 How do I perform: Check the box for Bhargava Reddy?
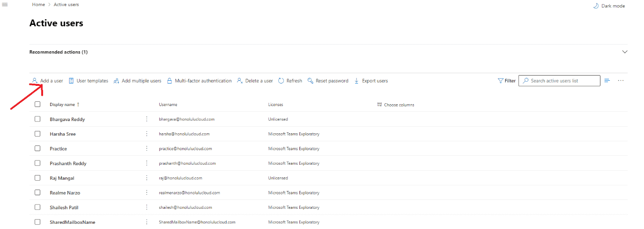pos(37,119)
